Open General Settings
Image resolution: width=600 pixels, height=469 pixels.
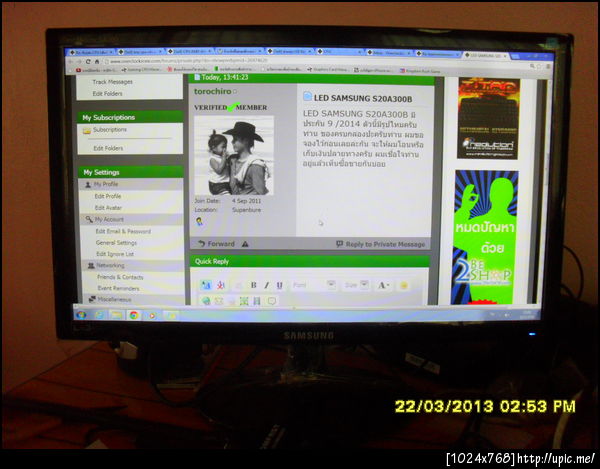116,243
